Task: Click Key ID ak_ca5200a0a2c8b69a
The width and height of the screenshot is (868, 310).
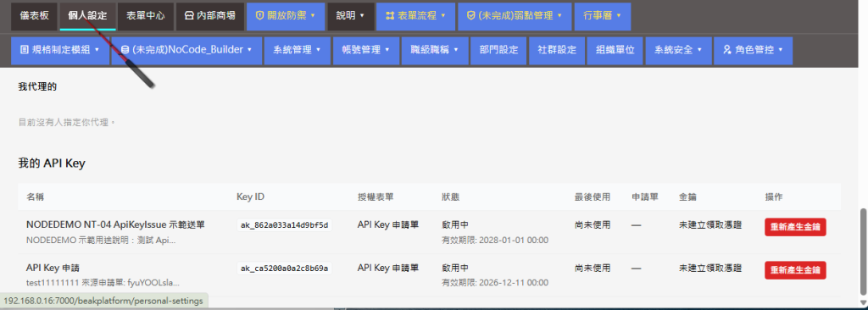Action: pyautogui.click(x=284, y=268)
